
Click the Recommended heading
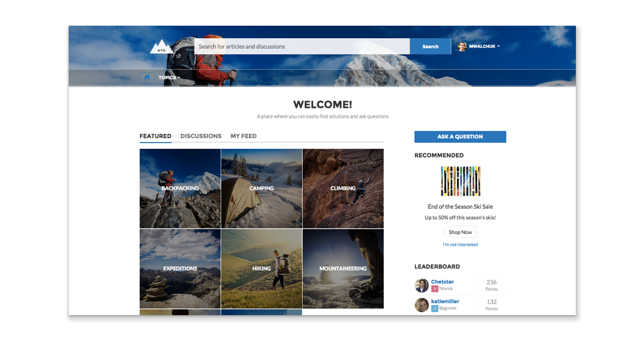[439, 155]
